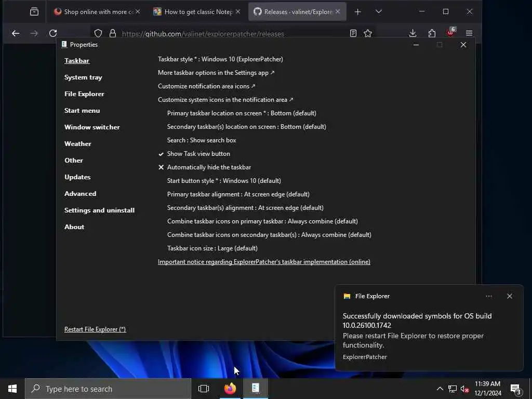Change the Taskbar icon size setting
532x399 pixels.
point(212,248)
